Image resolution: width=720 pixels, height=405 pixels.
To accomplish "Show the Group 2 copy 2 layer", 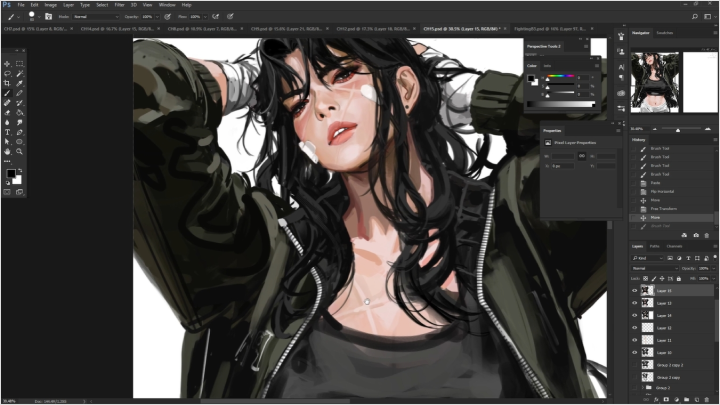I will pos(635,365).
